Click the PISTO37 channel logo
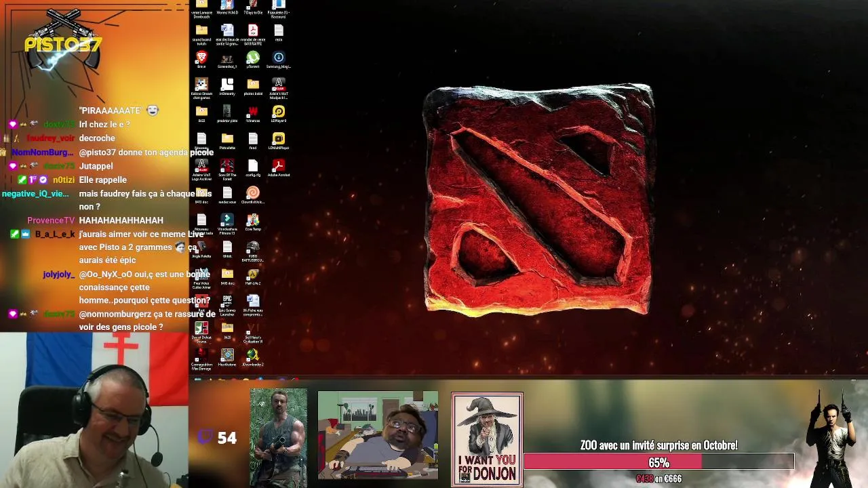This screenshot has width=868, height=488. click(62, 42)
